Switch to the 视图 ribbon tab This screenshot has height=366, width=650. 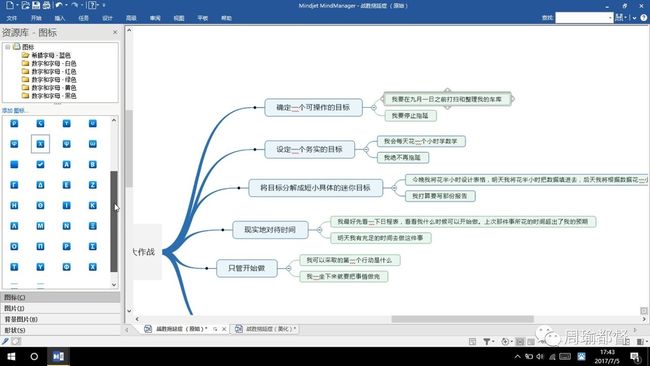point(179,18)
